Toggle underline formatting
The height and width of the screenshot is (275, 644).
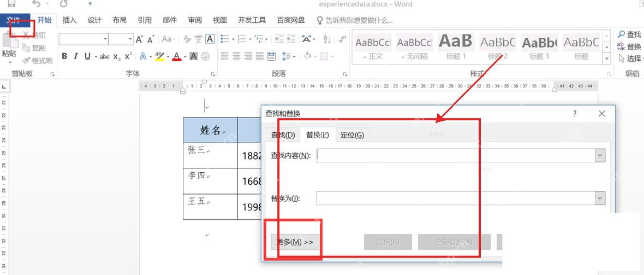tap(87, 56)
